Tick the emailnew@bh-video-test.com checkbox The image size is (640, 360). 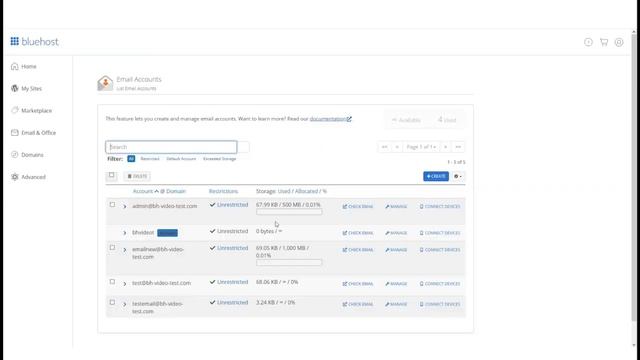112,248
